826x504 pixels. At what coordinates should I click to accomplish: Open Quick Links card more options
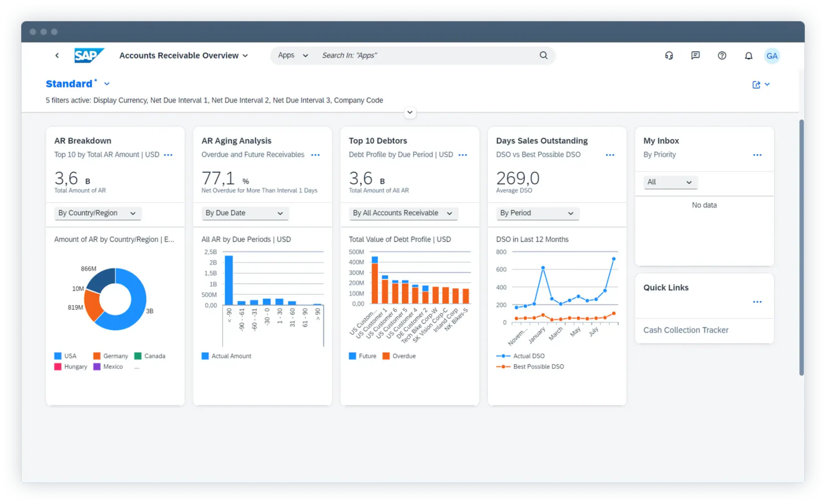coord(758,302)
